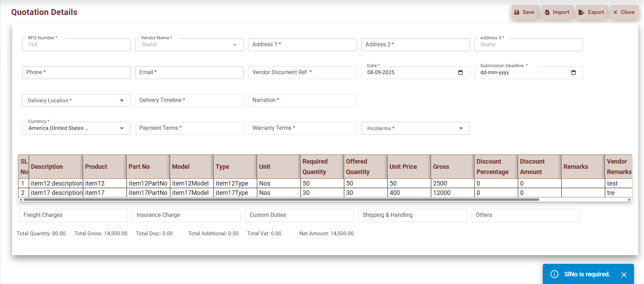This screenshot has width=644, height=284.
Task: Open the Date field calendar picker icon
Action: (x=460, y=72)
